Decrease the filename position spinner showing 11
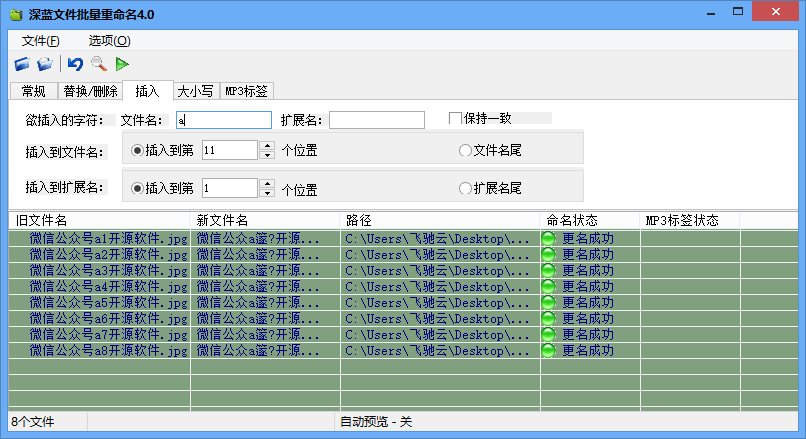 pos(267,155)
